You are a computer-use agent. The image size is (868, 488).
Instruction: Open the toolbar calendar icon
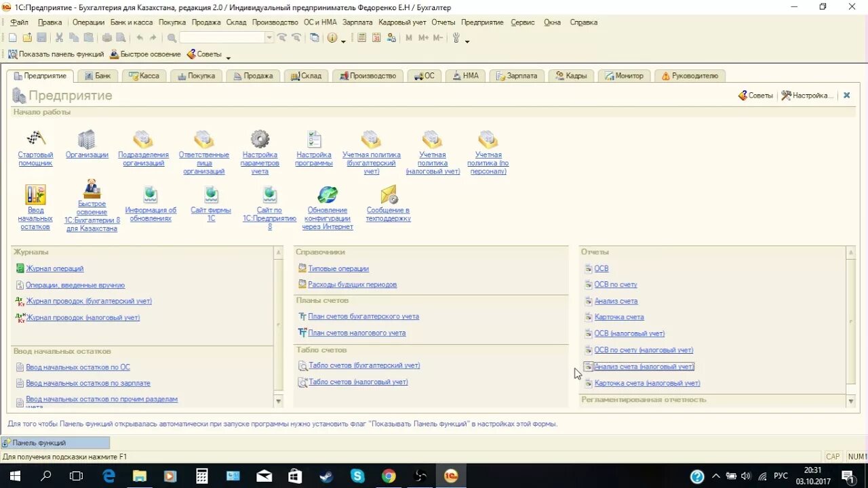tap(376, 38)
